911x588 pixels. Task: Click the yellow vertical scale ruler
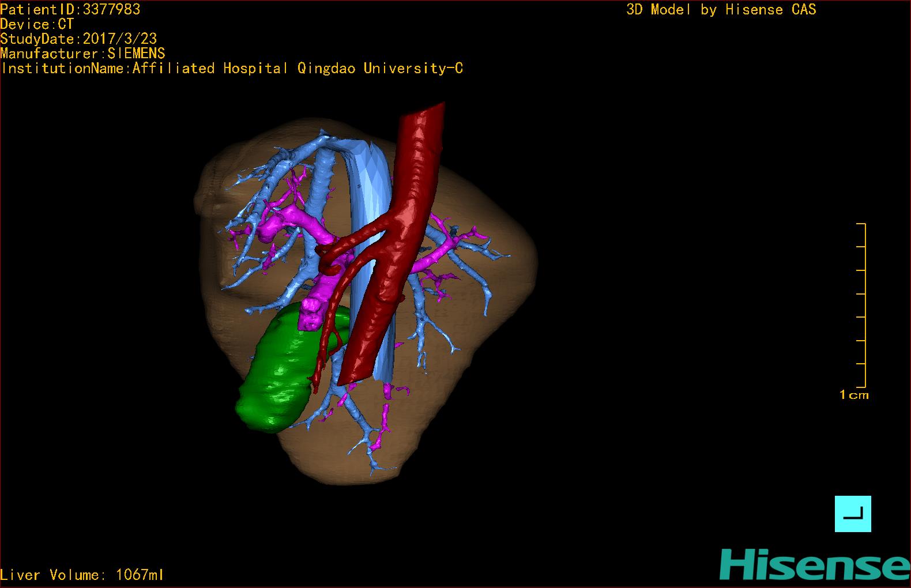pos(861,305)
